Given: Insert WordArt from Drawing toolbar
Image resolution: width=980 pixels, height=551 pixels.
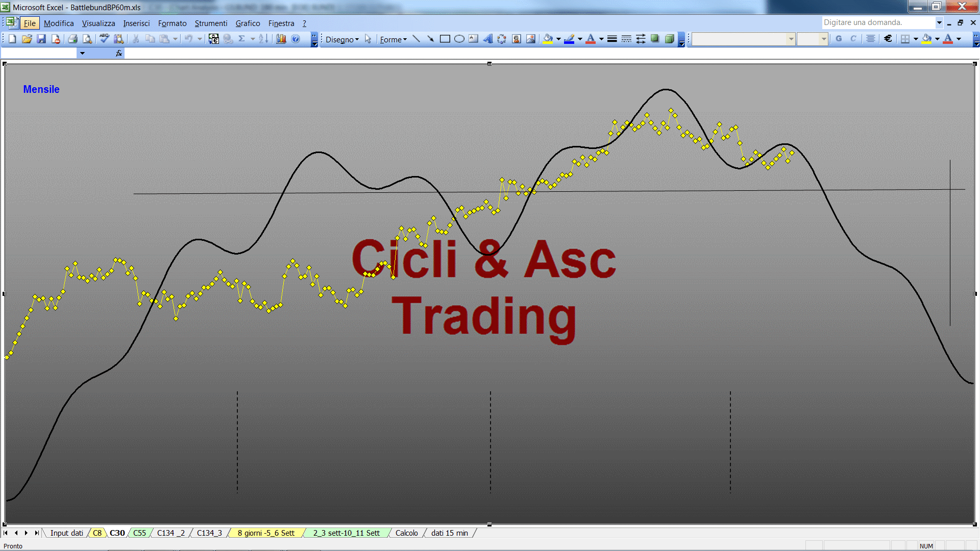Looking at the screenshot, I should (x=488, y=39).
